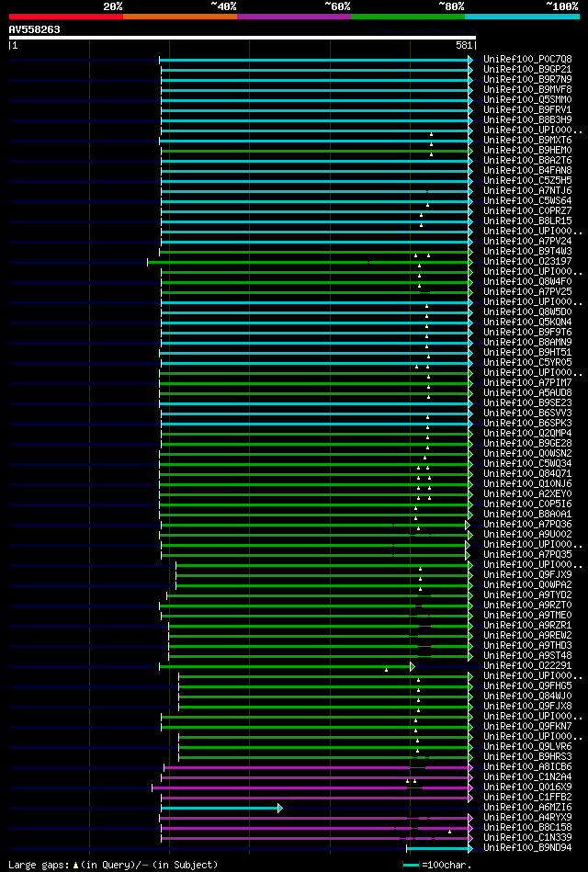Viewport: 588px width, 872px height.
Task: Open hit UniRef100_B9MVF8
Action: pyautogui.click(x=527, y=89)
